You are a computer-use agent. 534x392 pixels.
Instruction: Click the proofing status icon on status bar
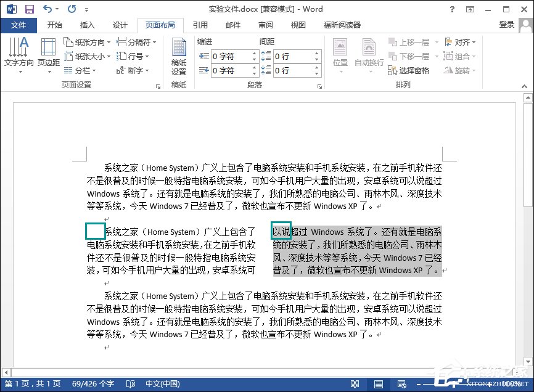[x=130, y=383]
